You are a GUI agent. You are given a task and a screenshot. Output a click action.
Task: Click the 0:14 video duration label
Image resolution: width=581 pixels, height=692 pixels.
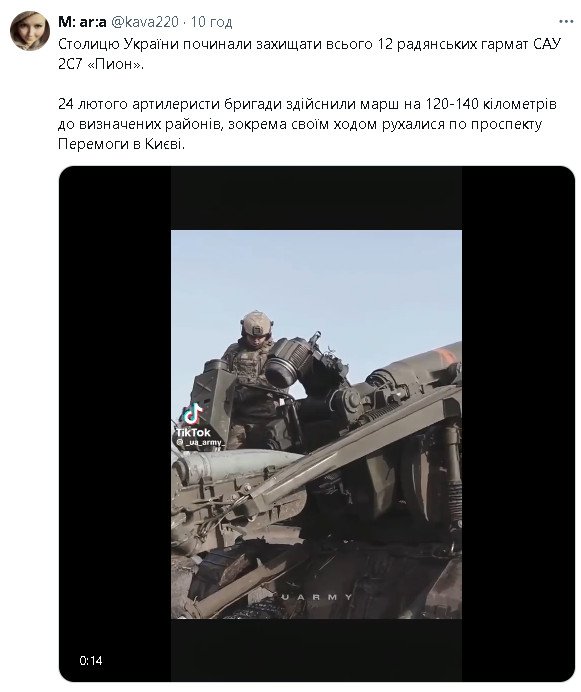pyautogui.click(x=91, y=661)
